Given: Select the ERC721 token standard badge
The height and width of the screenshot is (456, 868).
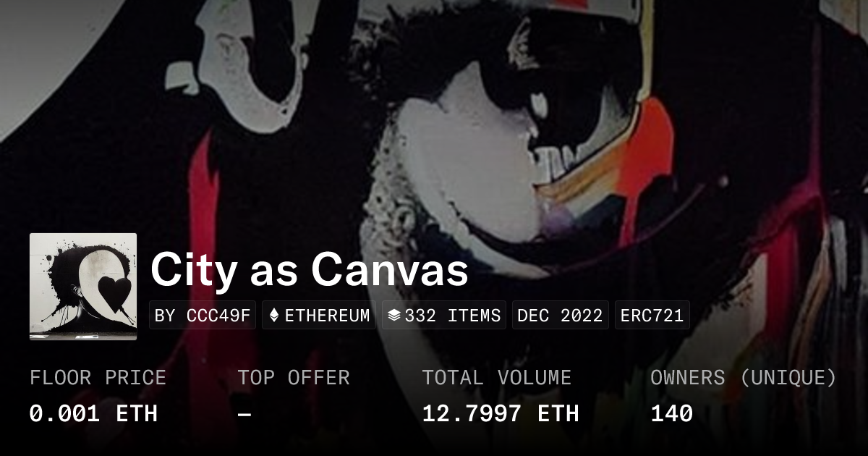Looking at the screenshot, I should click(x=652, y=316).
